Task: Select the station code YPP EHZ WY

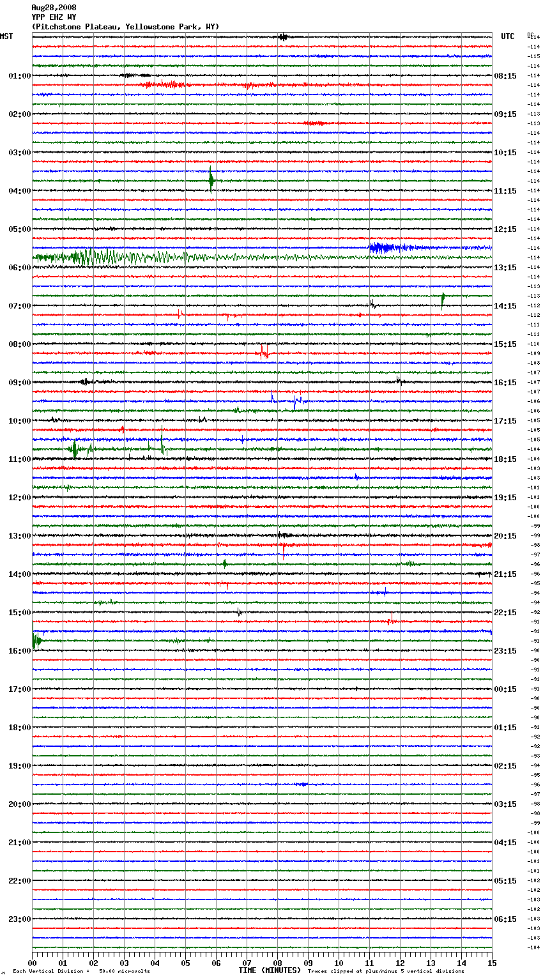Action: 54,17
